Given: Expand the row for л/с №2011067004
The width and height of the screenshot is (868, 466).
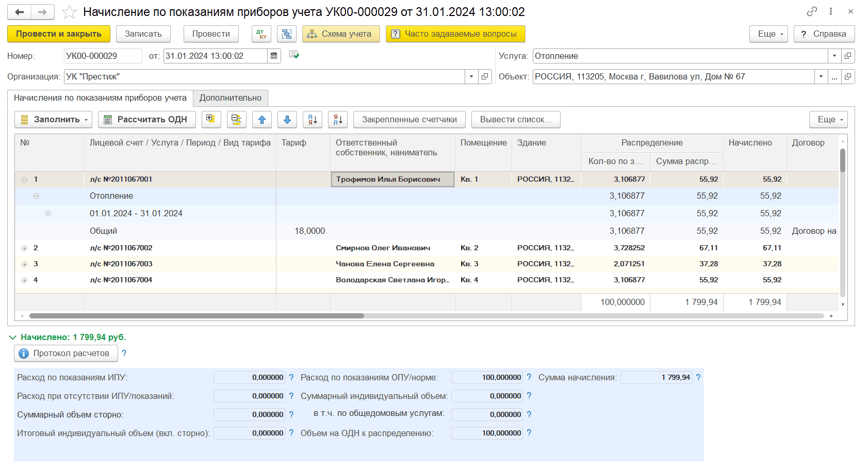Looking at the screenshot, I should click(24, 280).
